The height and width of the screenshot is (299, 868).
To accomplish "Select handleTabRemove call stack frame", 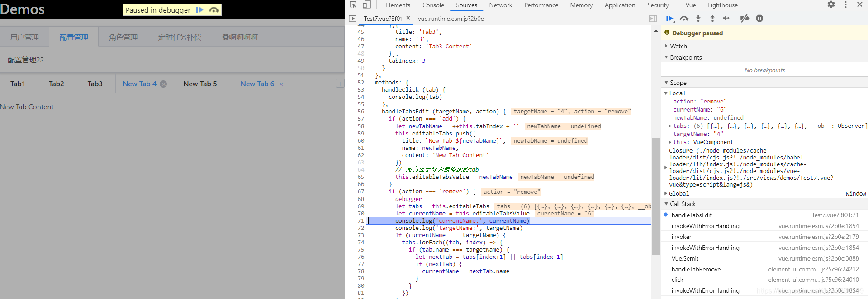I will pos(764,269).
